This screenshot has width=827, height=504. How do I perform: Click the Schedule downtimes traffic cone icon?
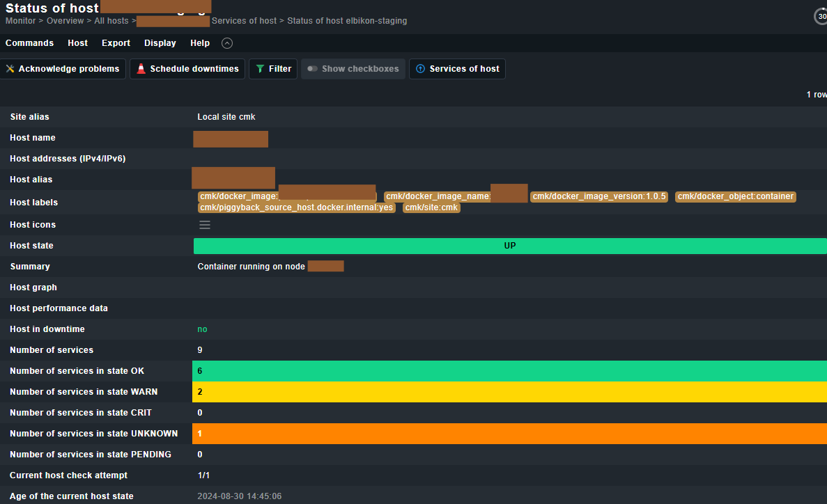pos(141,69)
